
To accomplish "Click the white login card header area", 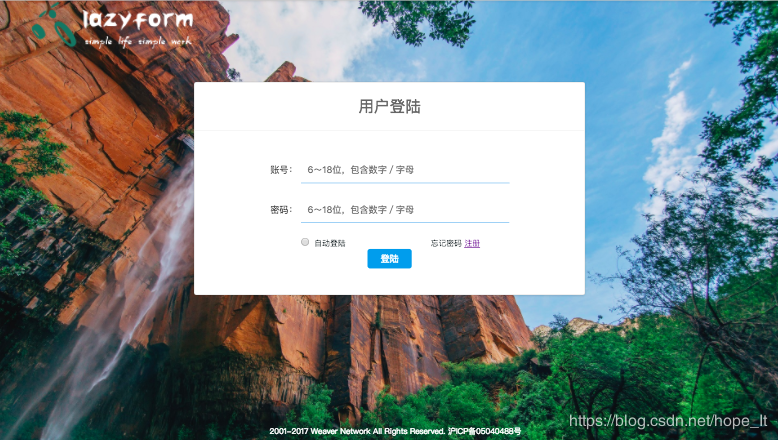I will (389, 106).
